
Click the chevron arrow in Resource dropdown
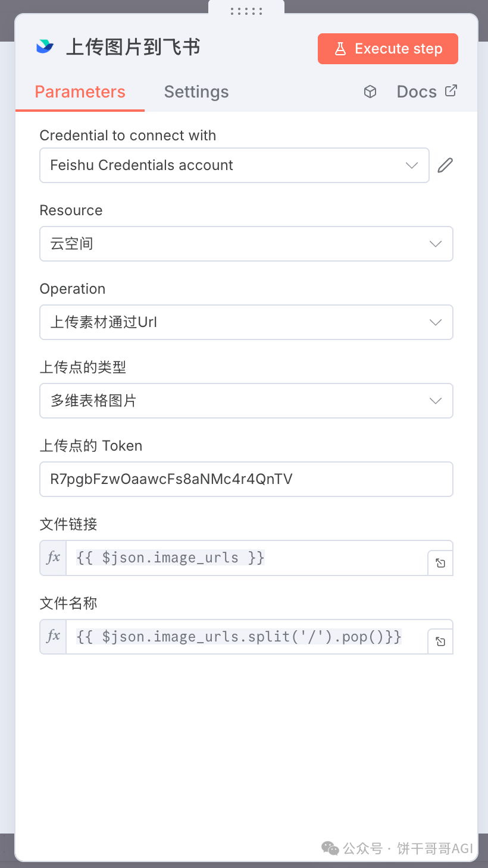tap(436, 244)
